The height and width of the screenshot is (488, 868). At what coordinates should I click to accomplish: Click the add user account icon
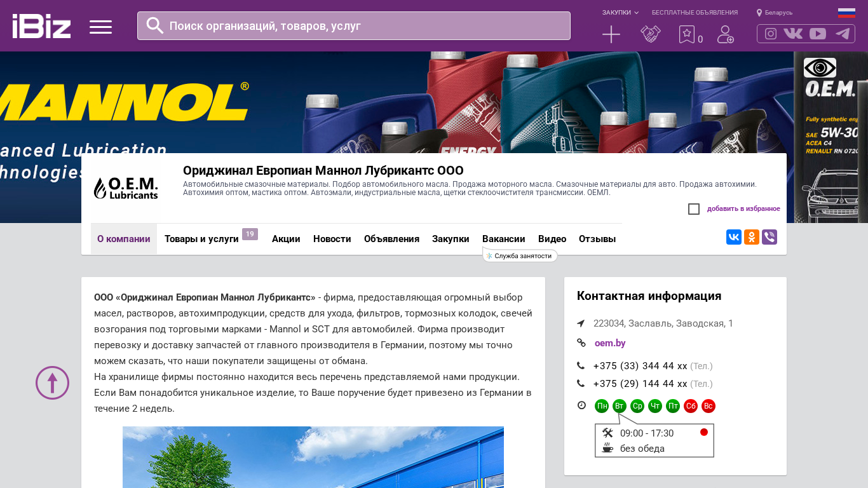point(725,34)
